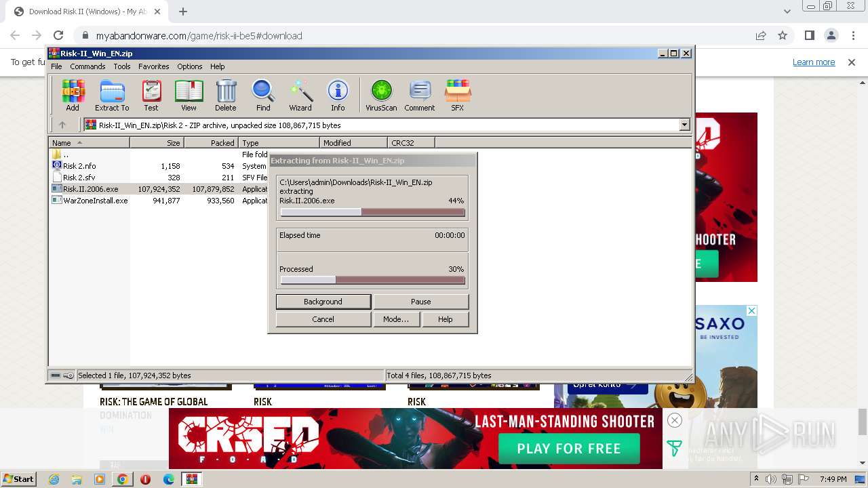Click PLAY FOR FREE ad button

(x=569, y=449)
